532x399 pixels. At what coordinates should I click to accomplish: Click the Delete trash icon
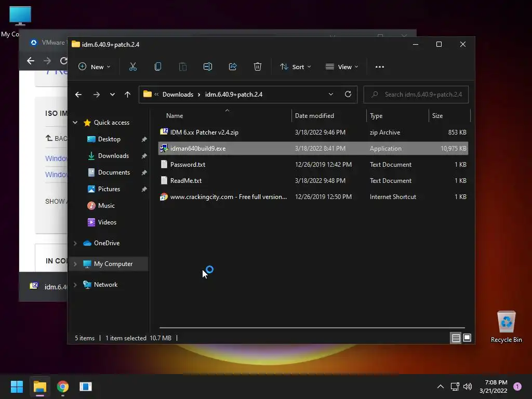click(258, 67)
